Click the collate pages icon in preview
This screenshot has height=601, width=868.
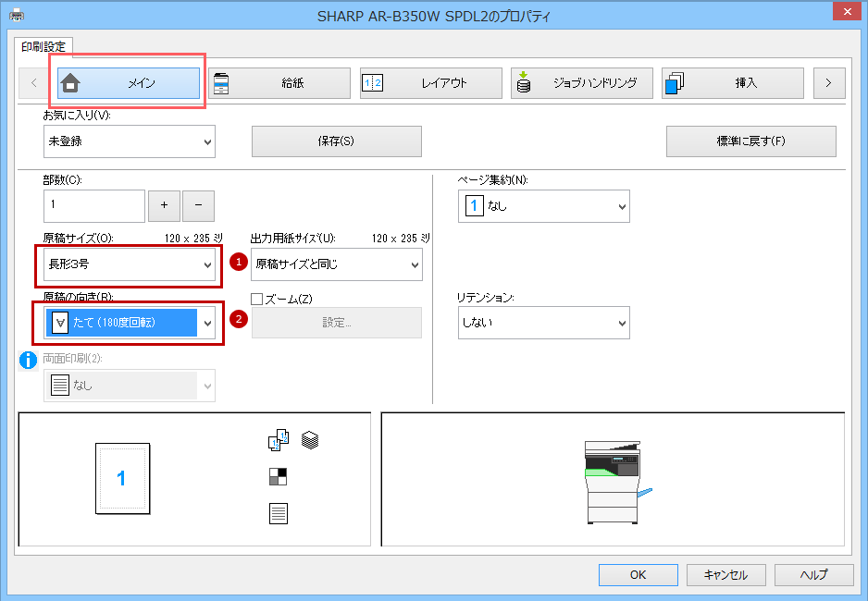(279, 440)
